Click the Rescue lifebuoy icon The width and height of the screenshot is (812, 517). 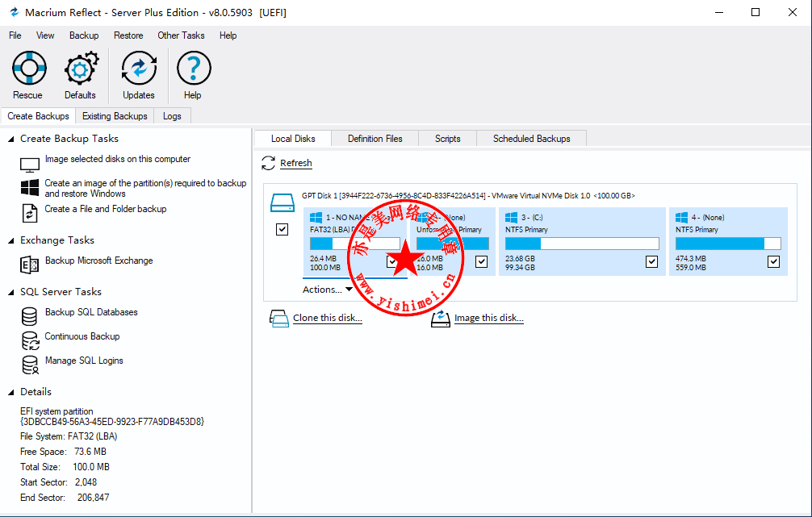coord(29,68)
